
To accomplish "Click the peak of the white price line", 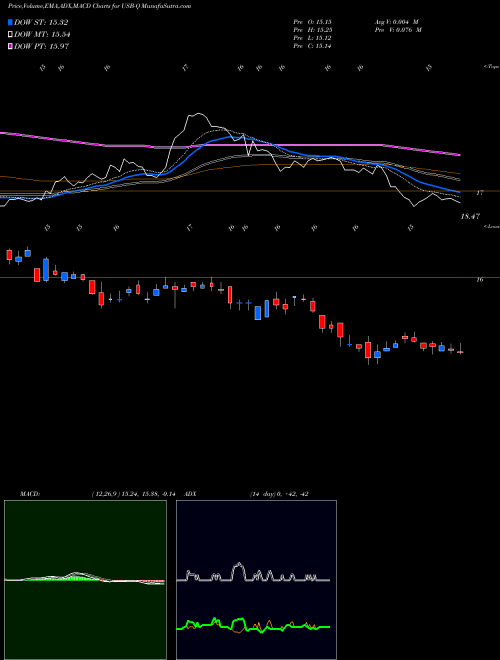I will tap(199, 114).
